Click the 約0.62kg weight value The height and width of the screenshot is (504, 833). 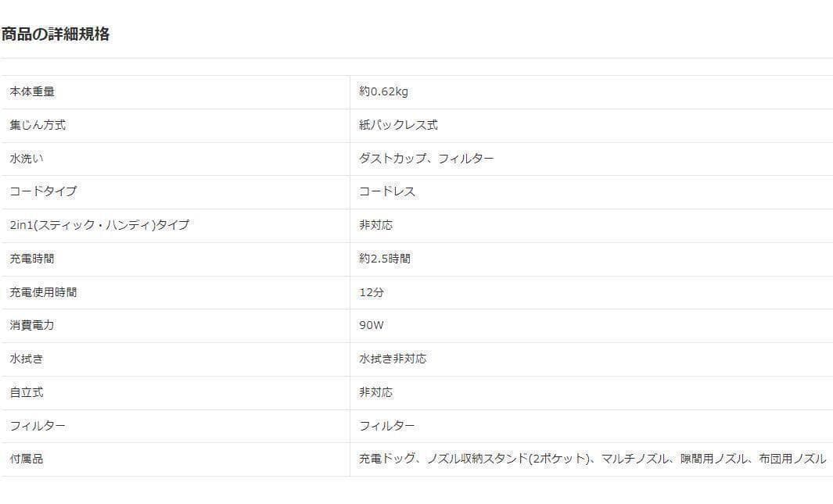pos(383,91)
